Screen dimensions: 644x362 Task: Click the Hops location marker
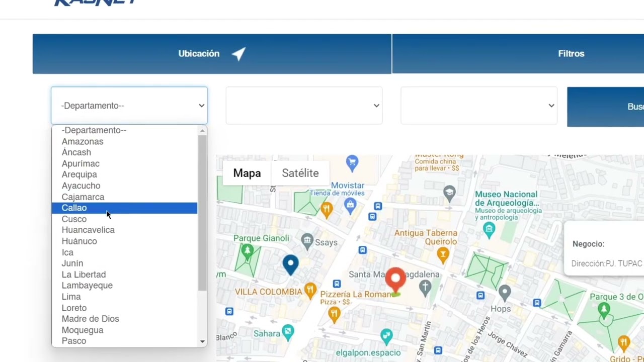[x=505, y=292]
